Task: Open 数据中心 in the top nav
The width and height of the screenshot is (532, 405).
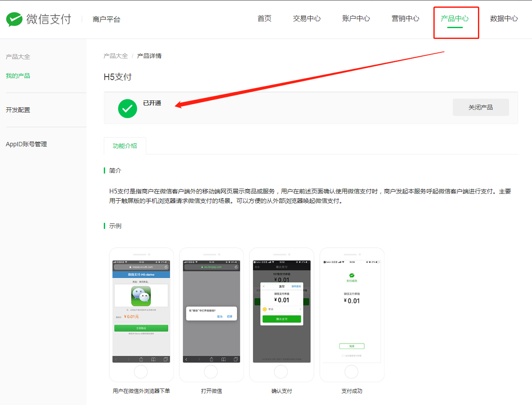Action: (x=504, y=19)
